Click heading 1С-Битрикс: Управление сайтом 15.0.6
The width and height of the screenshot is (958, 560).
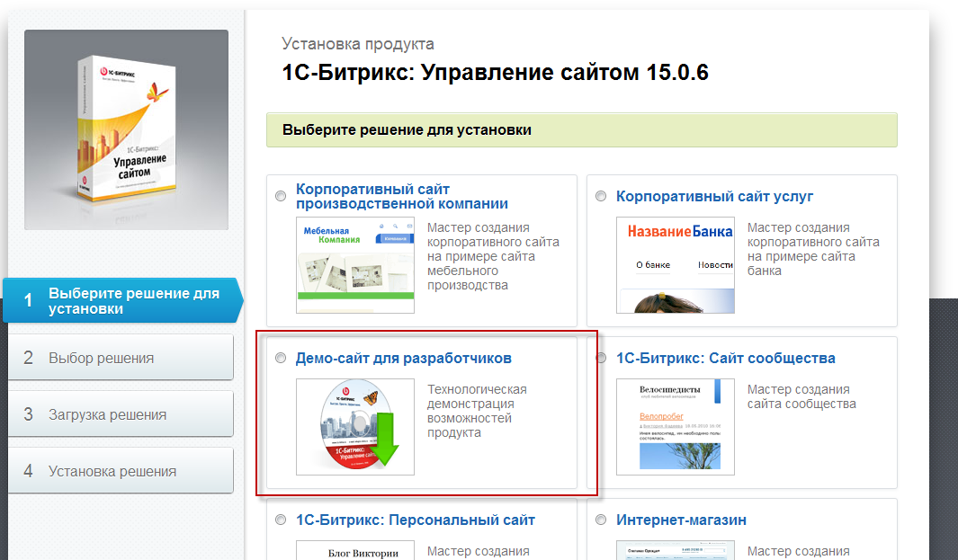[x=495, y=73]
